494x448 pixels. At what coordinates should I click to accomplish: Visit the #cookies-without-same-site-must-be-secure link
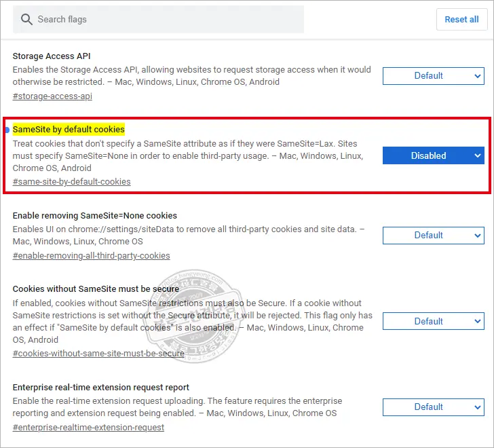tap(98, 354)
